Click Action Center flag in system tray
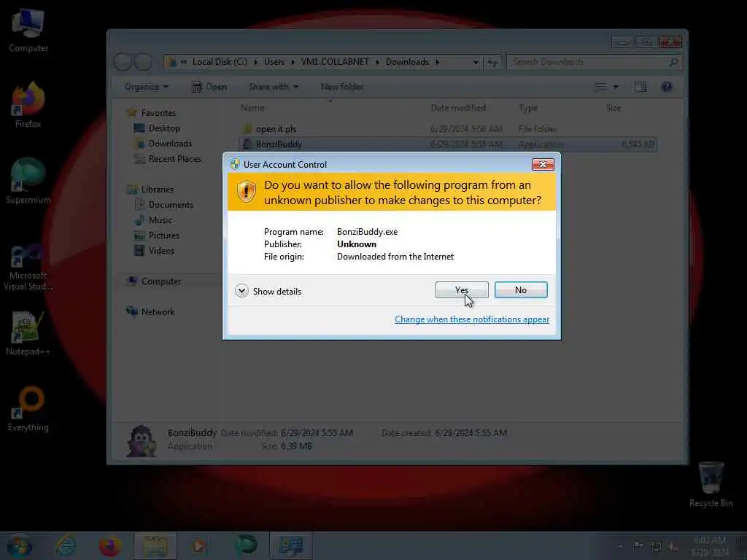The height and width of the screenshot is (560, 747). click(x=638, y=547)
